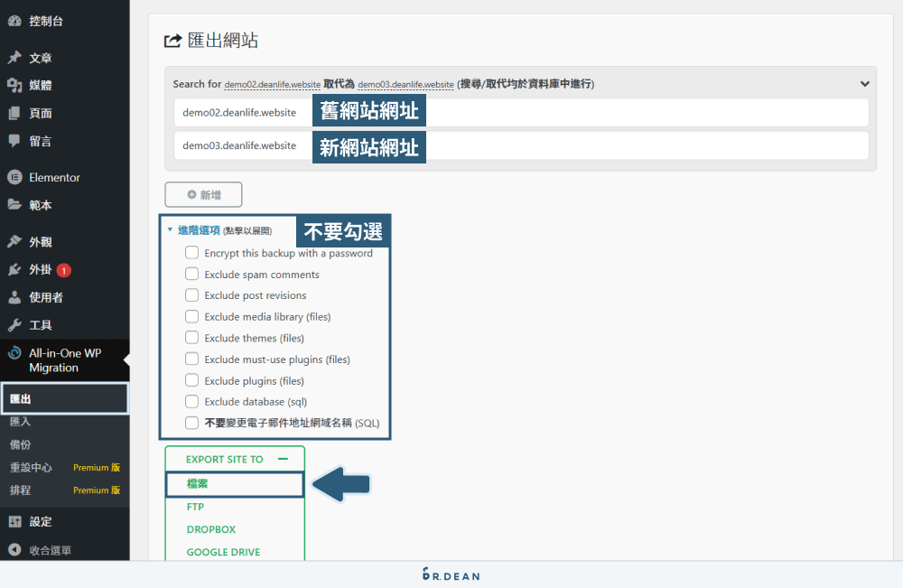
Task: Open the 外掛 plugins icon showing badge 1
Action: (x=13, y=268)
